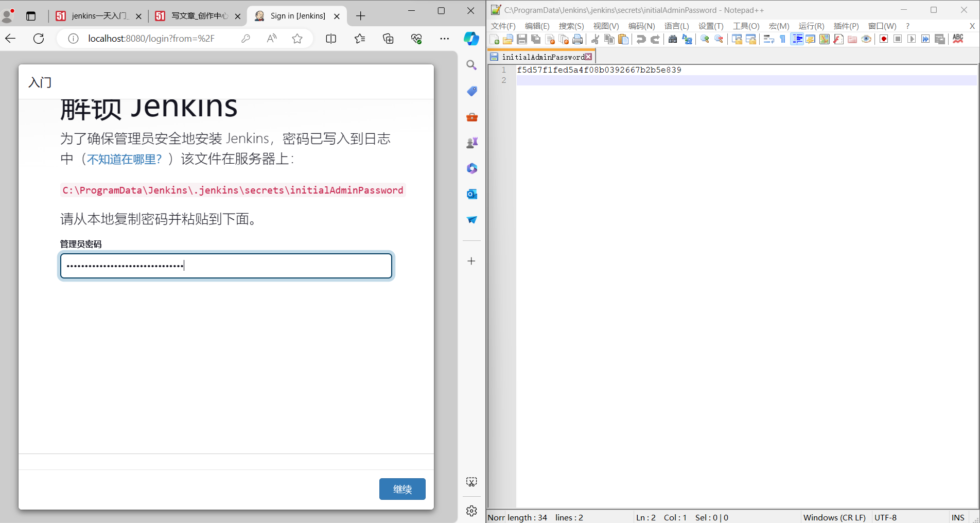The image size is (980, 523).
Task: Click the user-defined language icon
Action: coord(810,39)
